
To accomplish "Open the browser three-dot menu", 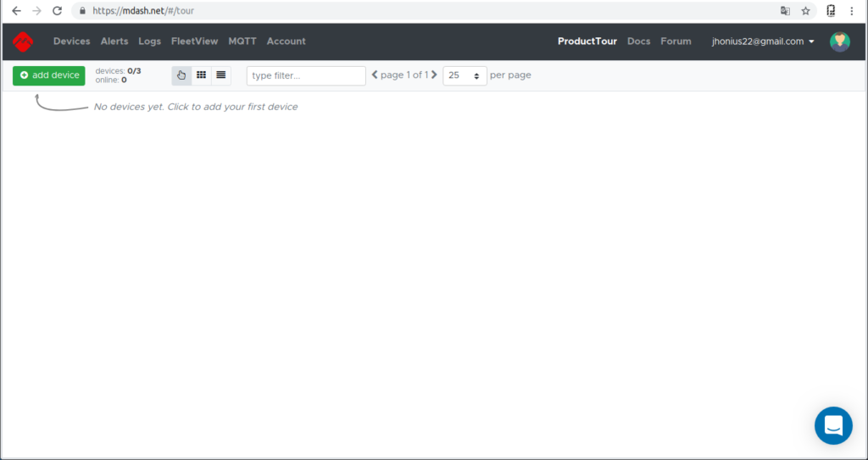I will (x=851, y=10).
